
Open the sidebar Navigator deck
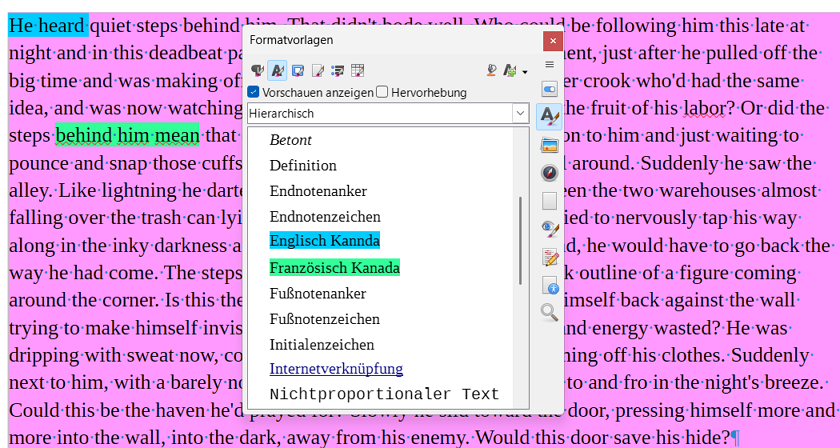click(549, 173)
